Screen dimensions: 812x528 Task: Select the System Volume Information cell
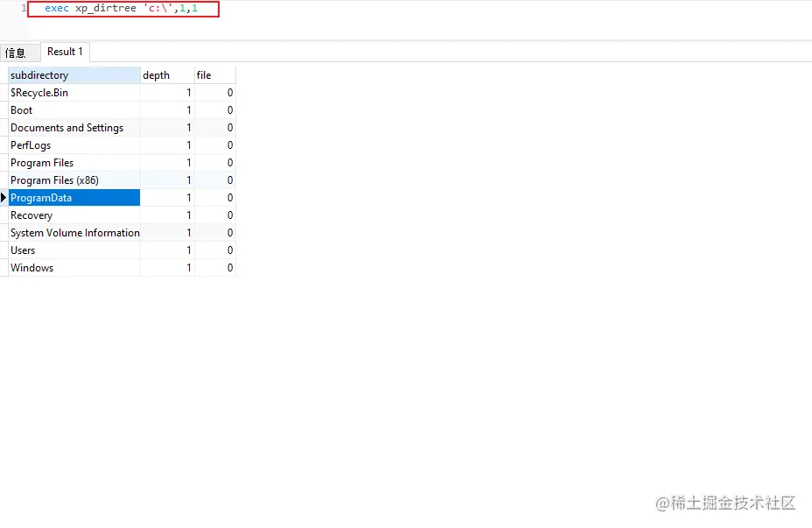[x=74, y=233]
